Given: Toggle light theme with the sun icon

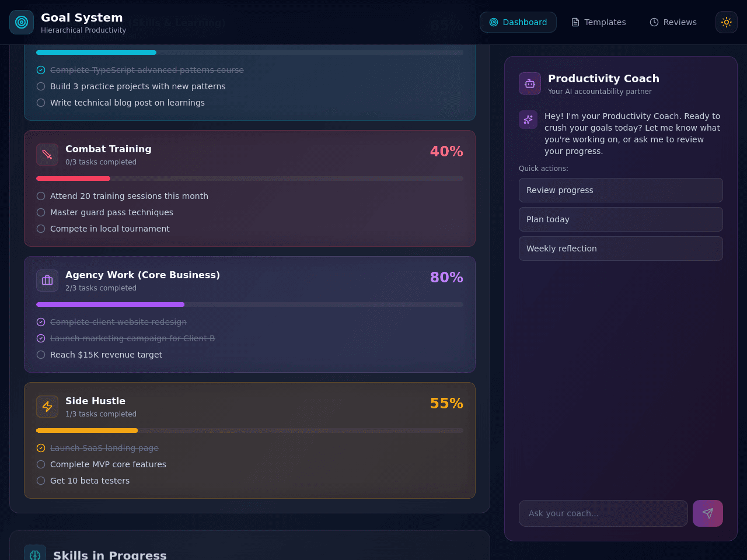Looking at the screenshot, I should [727, 22].
